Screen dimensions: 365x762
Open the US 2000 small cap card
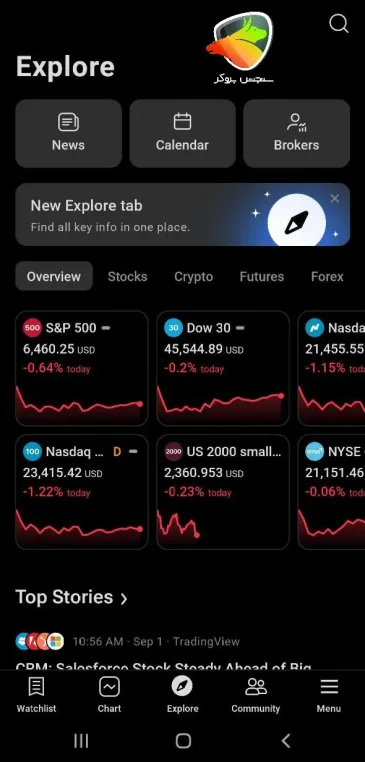click(x=223, y=492)
